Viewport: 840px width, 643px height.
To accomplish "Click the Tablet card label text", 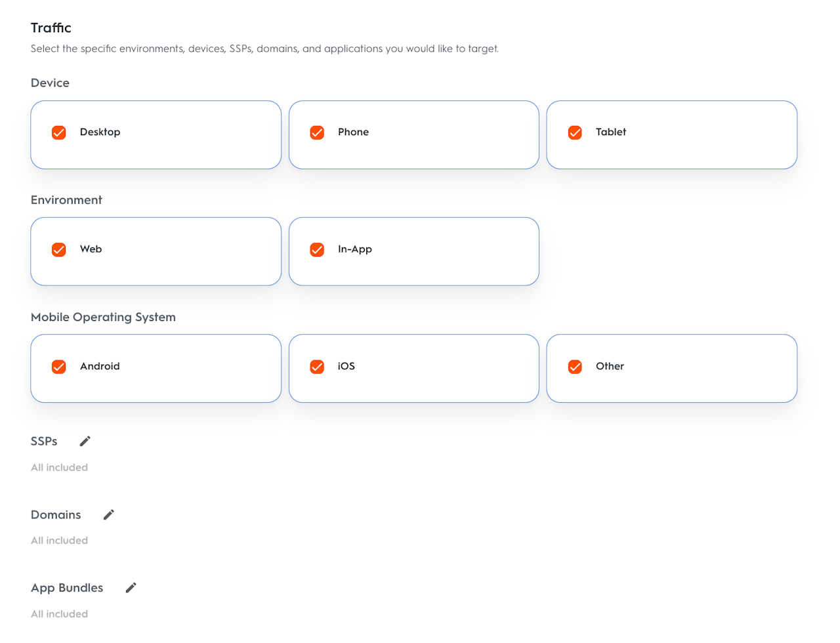I will pyautogui.click(x=610, y=132).
